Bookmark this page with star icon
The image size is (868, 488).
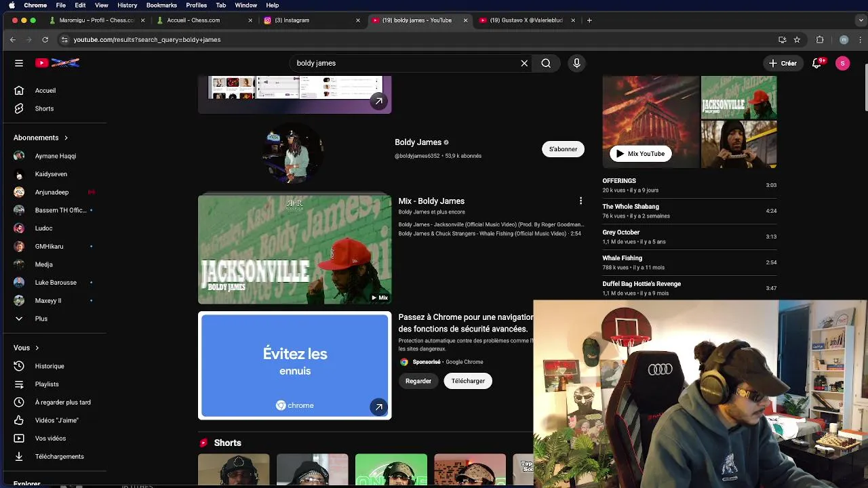797,39
